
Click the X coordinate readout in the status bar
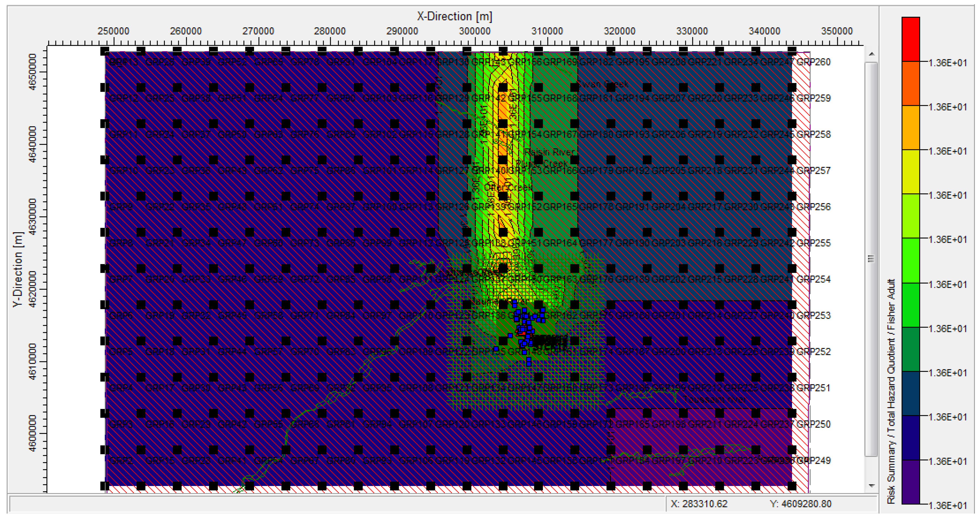pos(699,504)
